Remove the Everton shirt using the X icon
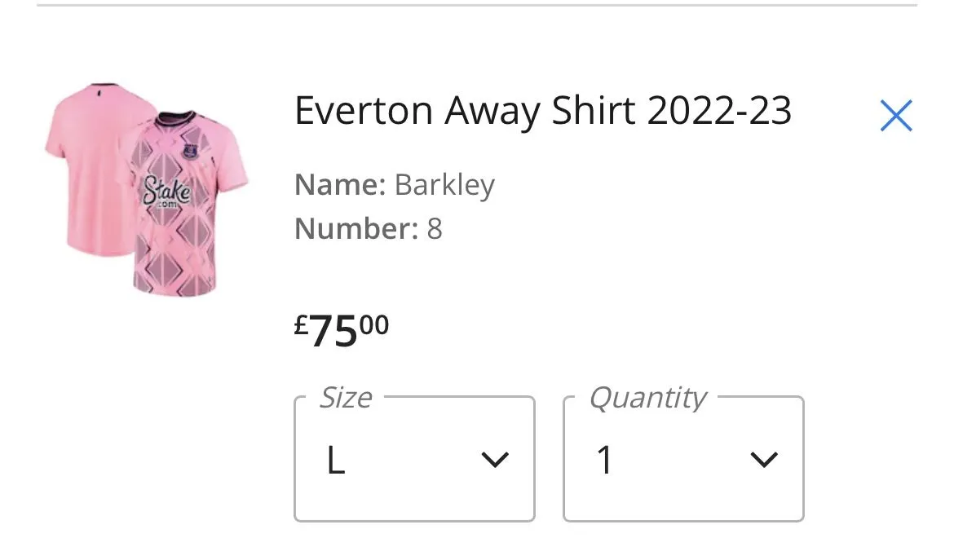Viewport: 954px width, 560px height. 895,116
